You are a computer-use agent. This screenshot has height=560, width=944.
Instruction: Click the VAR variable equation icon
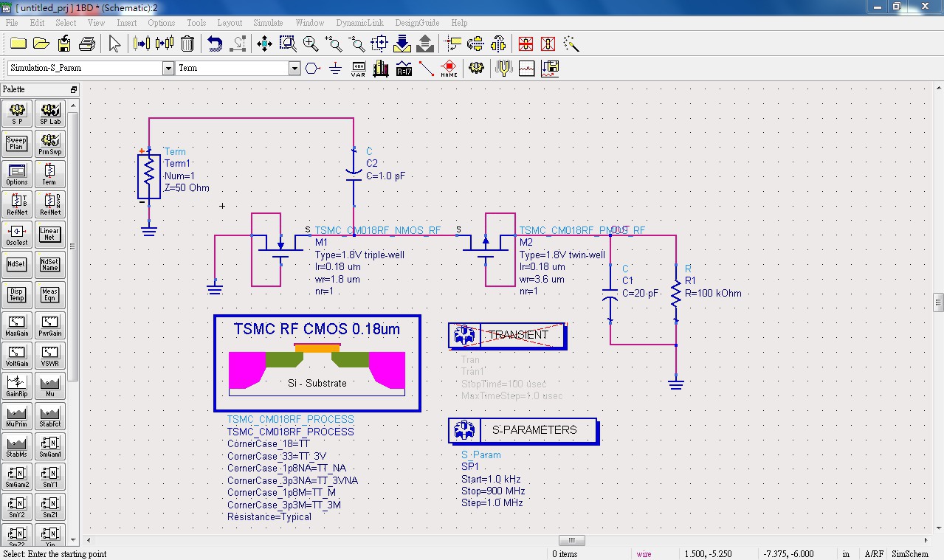click(x=358, y=69)
